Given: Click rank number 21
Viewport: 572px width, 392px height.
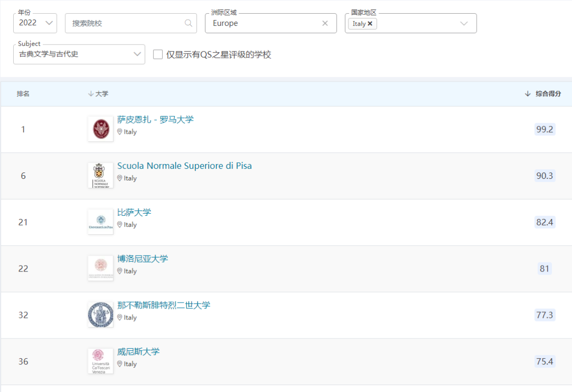Looking at the screenshot, I should [23, 222].
